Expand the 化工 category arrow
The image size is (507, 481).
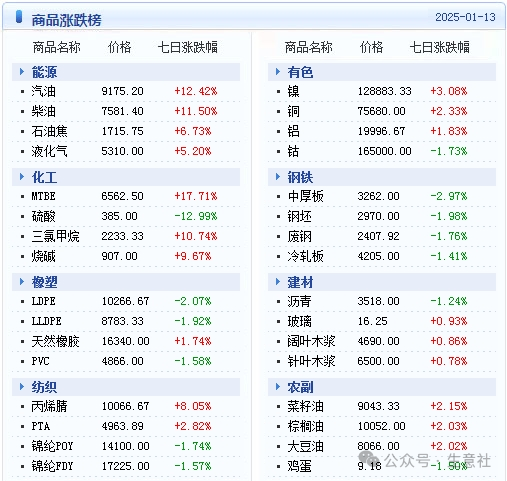pos(22,176)
